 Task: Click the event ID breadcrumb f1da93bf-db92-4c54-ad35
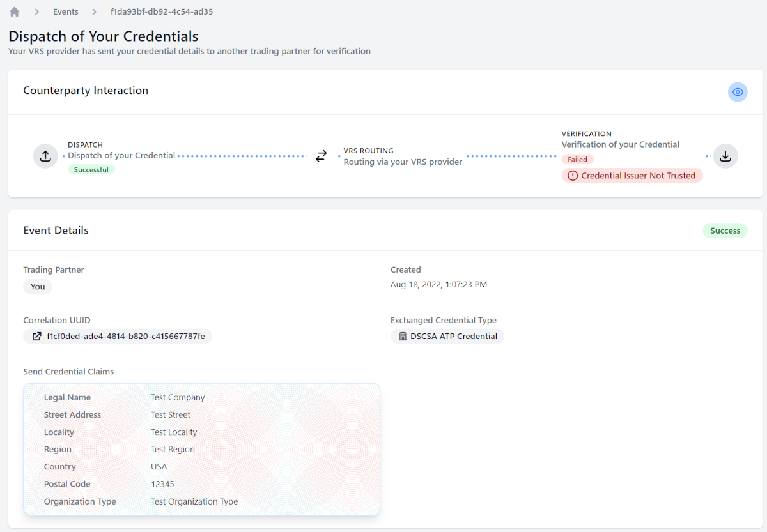coord(162,11)
